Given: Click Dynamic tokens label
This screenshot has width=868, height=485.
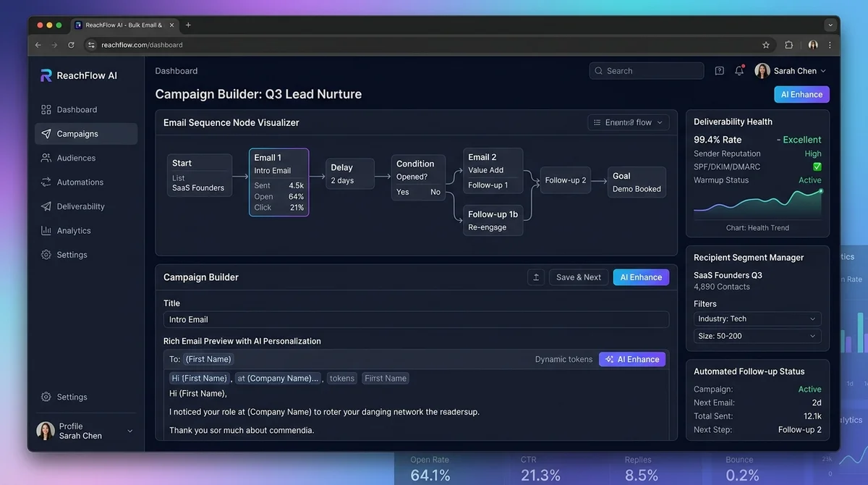Looking at the screenshot, I should click(563, 359).
